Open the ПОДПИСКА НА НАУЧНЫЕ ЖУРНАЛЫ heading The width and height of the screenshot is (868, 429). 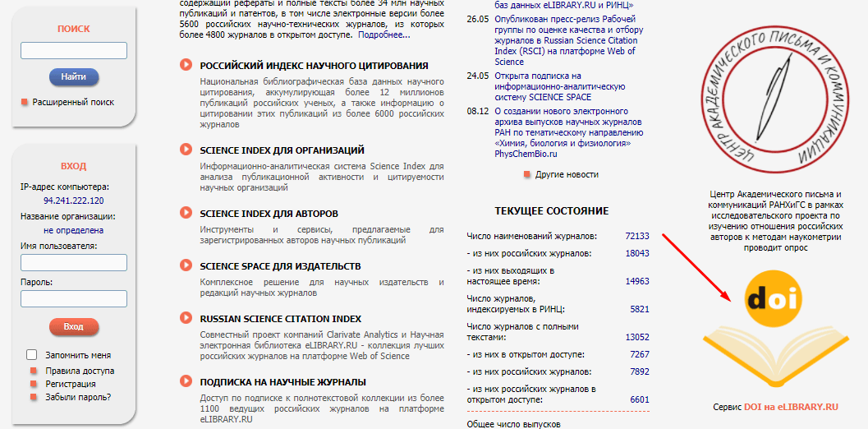pyautogui.click(x=282, y=382)
